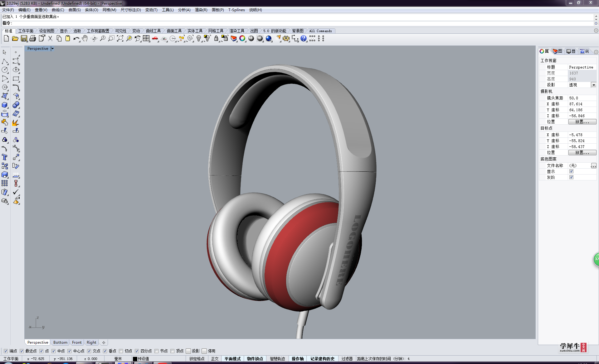Open the T-Splines menu
Viewport: 599px width, 364px height.
[236, 10]
